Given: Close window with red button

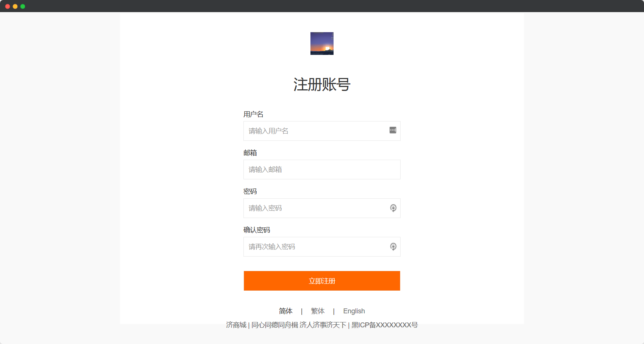Looking at the screenshot, I should pyautogui.click(x=8, y=6).
